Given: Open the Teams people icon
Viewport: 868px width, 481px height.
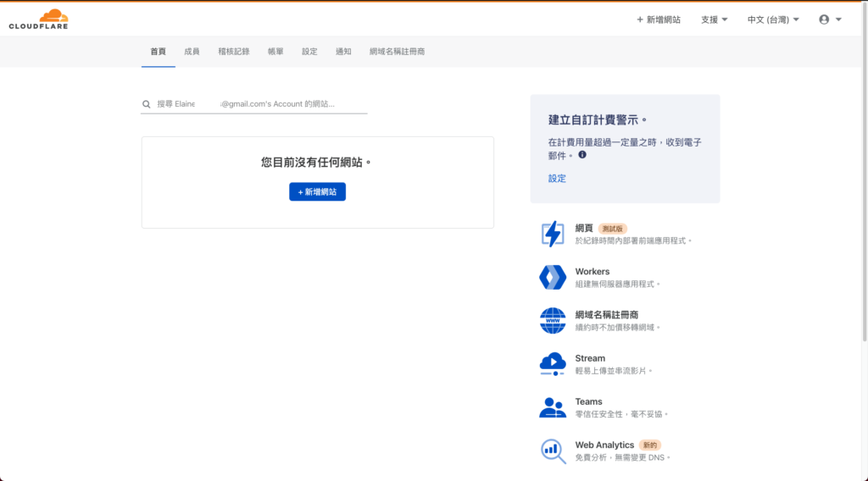Looking at the screenshot, I should pyautogui.click(x=553, y=407).
